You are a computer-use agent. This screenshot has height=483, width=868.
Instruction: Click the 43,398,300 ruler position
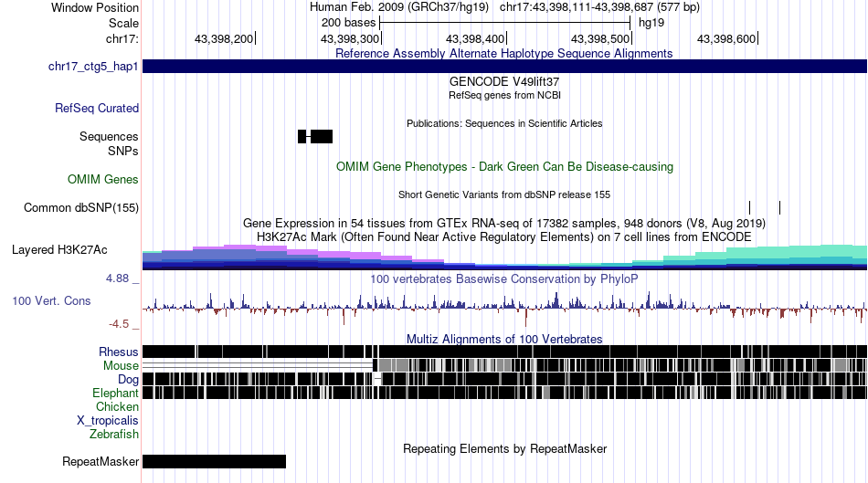click(350, 38)
